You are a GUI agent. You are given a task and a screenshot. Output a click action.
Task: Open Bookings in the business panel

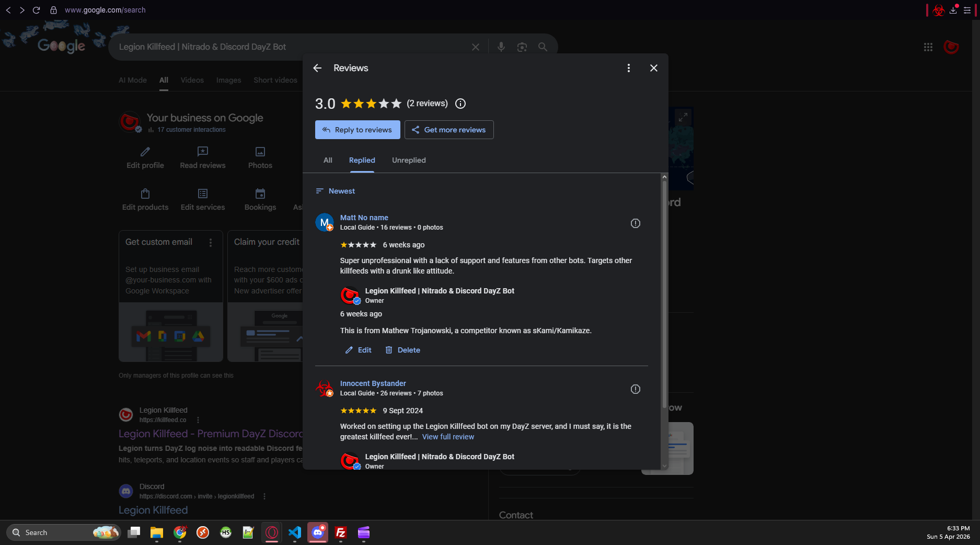(x=260, y=200)
